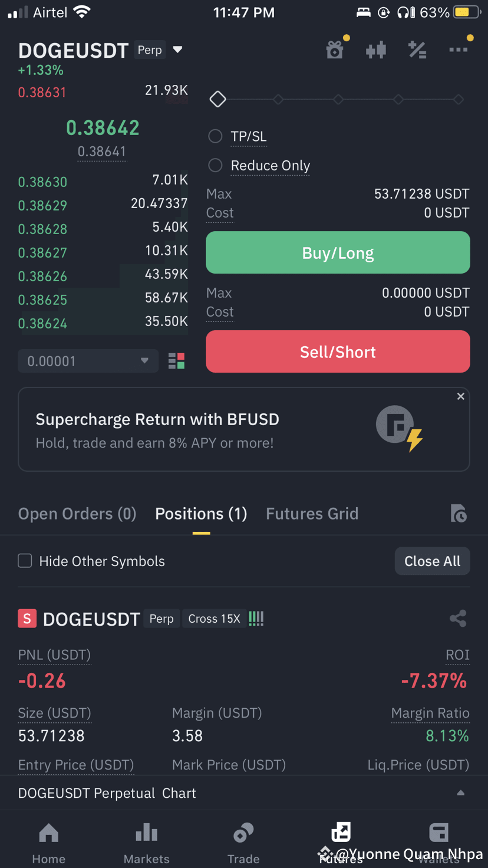Tap the Close All button
Viewport: 488px width, 868px height.
point(432,561)
